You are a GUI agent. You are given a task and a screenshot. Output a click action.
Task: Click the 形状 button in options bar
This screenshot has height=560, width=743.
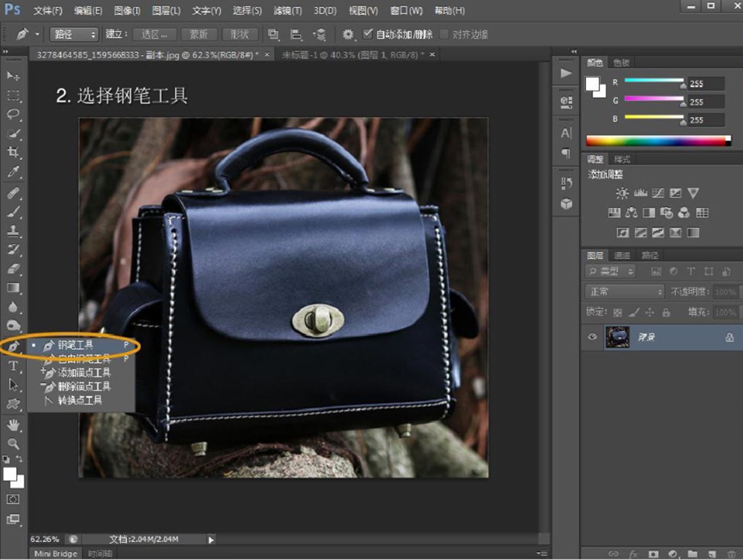point(239,34)
